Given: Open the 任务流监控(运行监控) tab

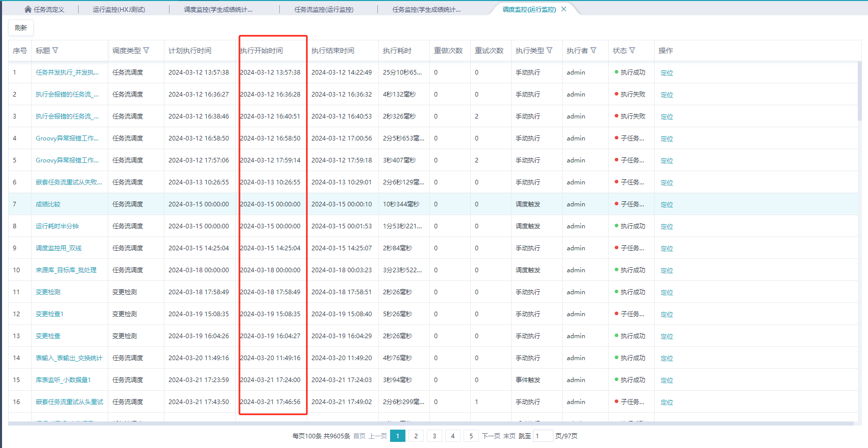Looking at the screenshot, I should click(324, 10).
